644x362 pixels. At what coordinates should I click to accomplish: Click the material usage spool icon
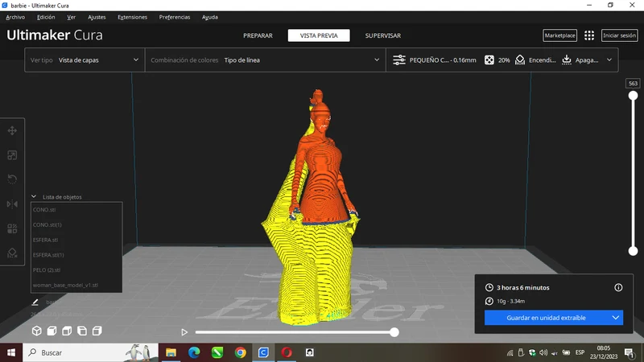[489, 301]
